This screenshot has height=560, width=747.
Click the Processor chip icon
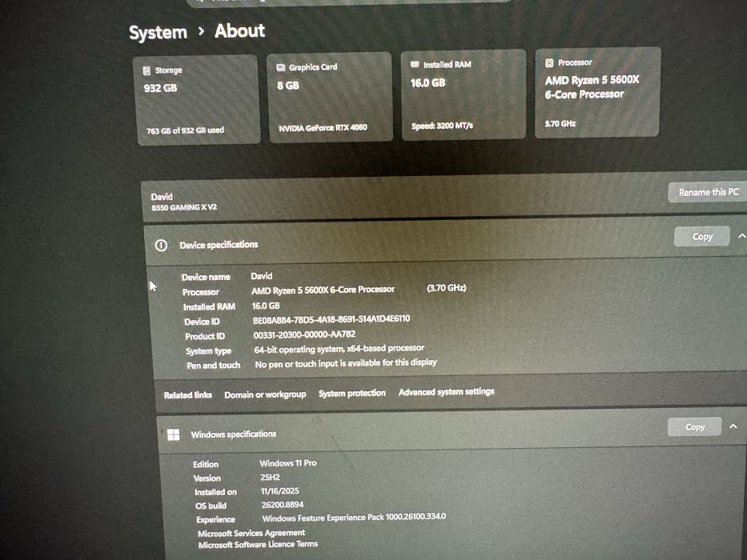548,63
